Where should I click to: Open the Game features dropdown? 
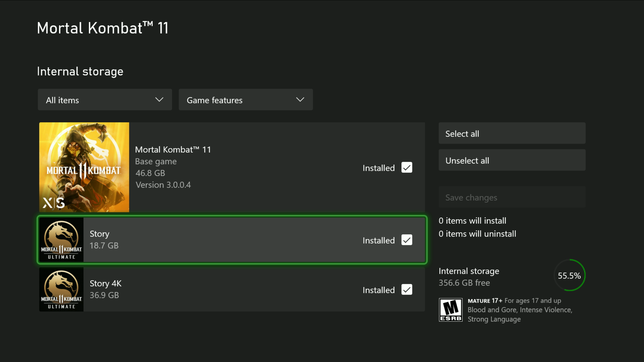tap(245, 100)
